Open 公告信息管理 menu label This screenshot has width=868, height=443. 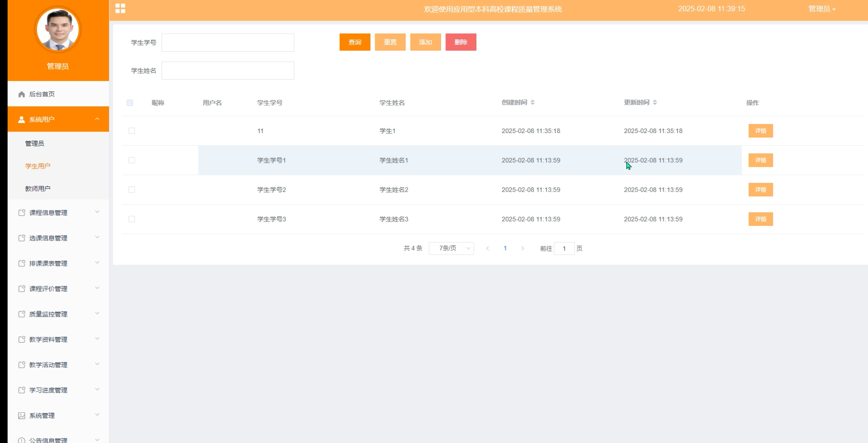click(48, 440)
